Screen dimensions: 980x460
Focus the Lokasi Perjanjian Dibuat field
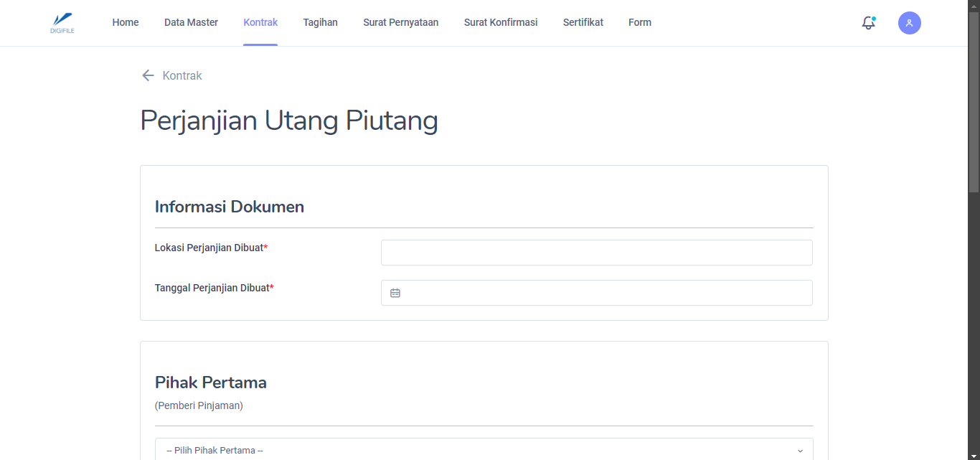click(x=596, y=253)
